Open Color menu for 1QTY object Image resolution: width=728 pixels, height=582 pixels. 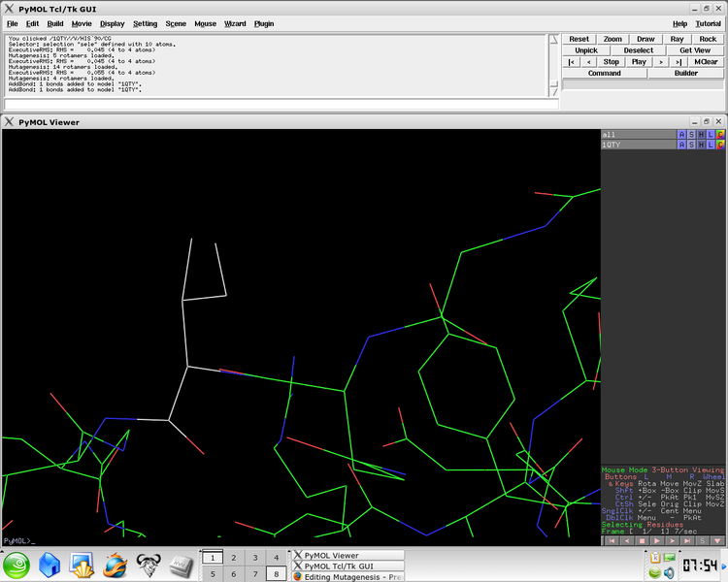pos(720,145)
